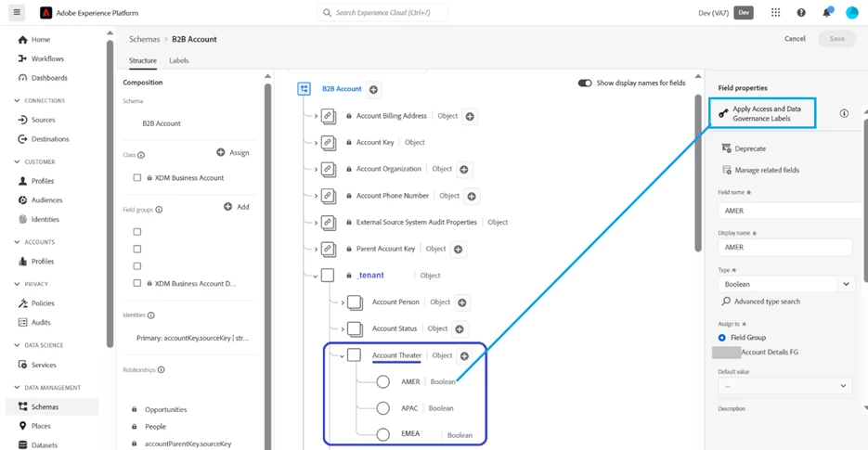
Task: Add field to Account Billing Address
Action: click(470, 116)
